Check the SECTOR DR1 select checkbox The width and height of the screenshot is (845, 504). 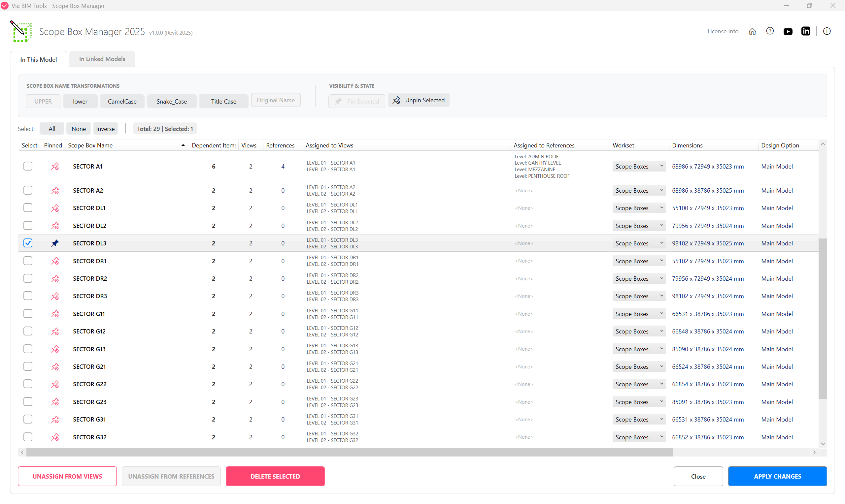[28, 261]
